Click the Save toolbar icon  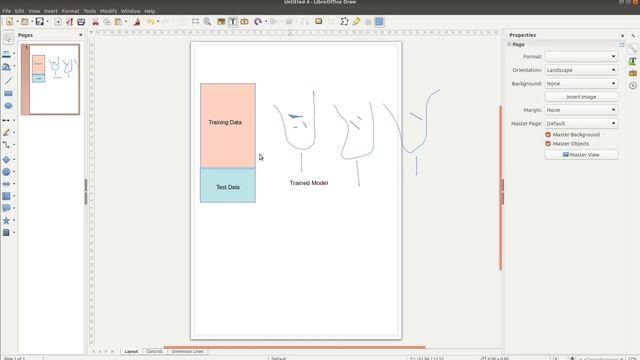[x=40, y=22]
